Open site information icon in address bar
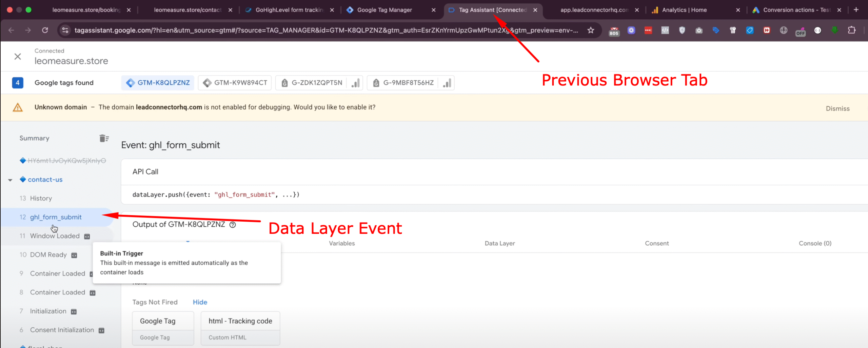Viewport: 868px width, 348px height. [x=65, y=30]
